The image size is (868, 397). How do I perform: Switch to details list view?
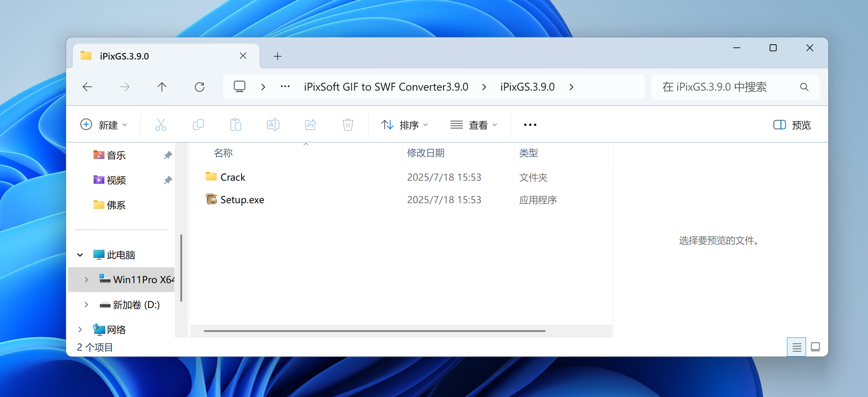[x=796, y=347]
